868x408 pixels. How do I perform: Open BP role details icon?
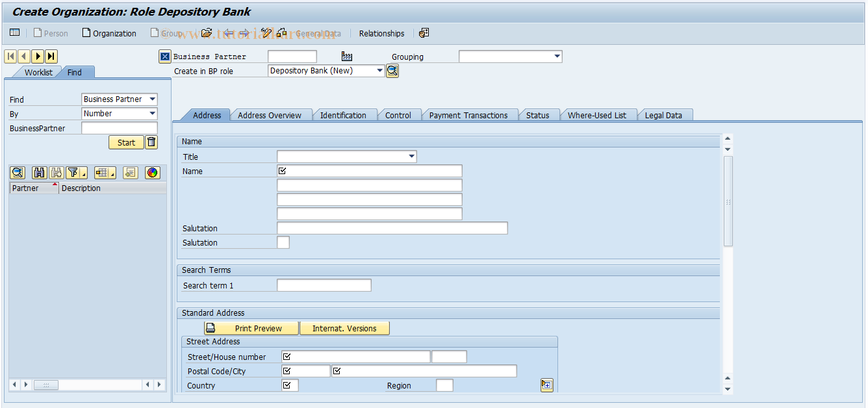(x=392, y=71)
